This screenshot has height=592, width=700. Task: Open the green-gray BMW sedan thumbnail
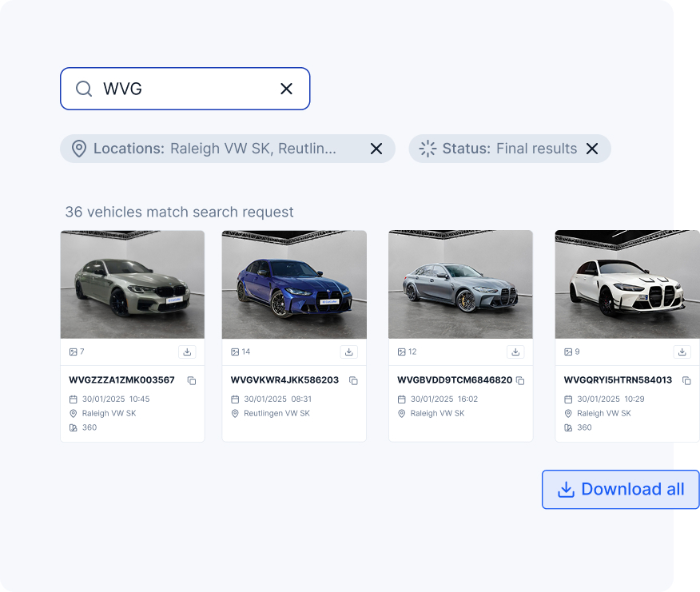click(133, 285)
